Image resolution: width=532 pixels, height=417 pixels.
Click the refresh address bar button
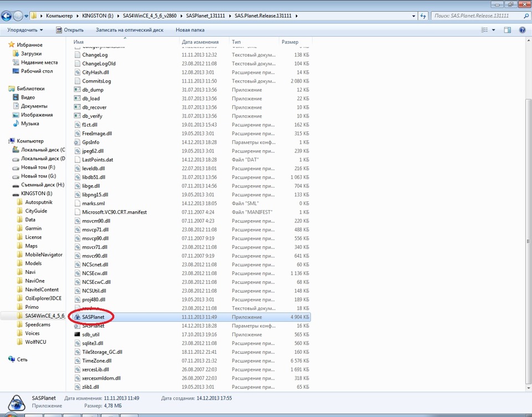point(423,16)
